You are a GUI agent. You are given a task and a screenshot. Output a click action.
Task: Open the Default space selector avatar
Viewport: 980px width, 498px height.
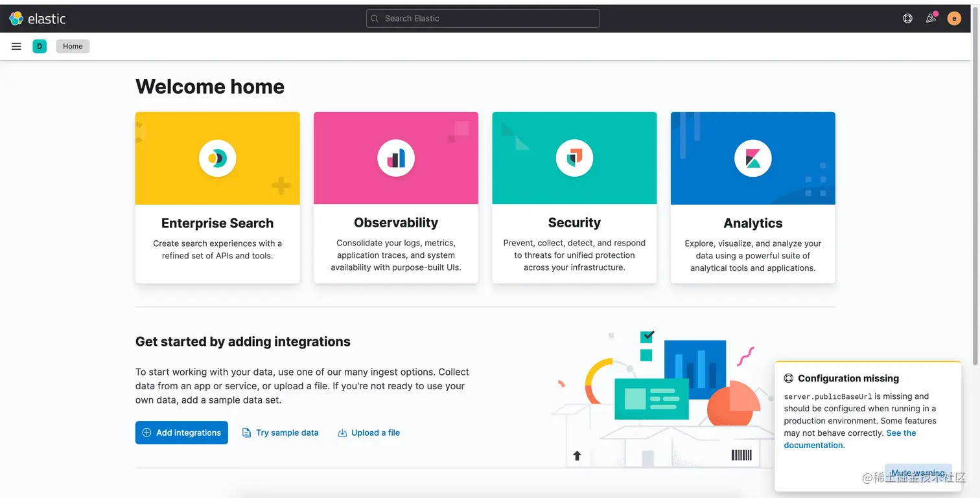click(40, 46)
